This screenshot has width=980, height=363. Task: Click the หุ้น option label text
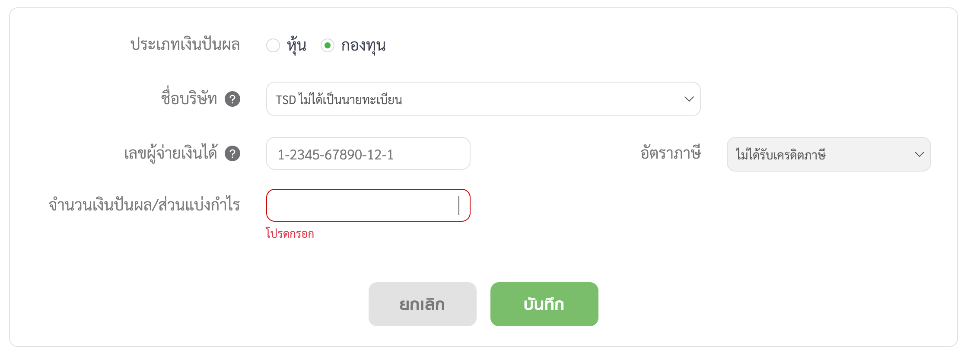click(x=297, y=45)
